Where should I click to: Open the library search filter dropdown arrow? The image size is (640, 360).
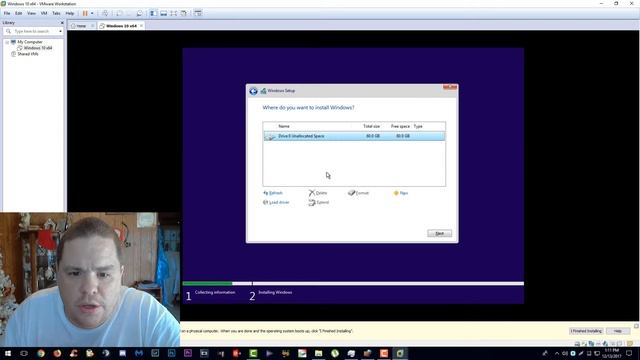pos(60,31)
